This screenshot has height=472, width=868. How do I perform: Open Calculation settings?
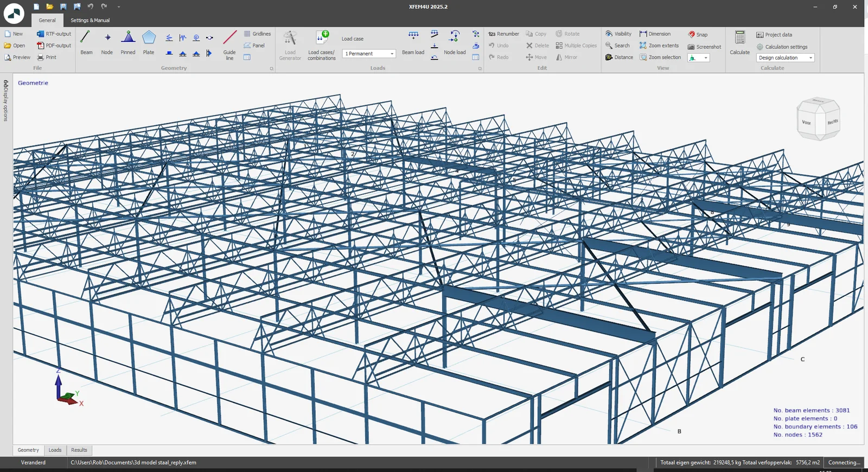click(x=782, y=47)
